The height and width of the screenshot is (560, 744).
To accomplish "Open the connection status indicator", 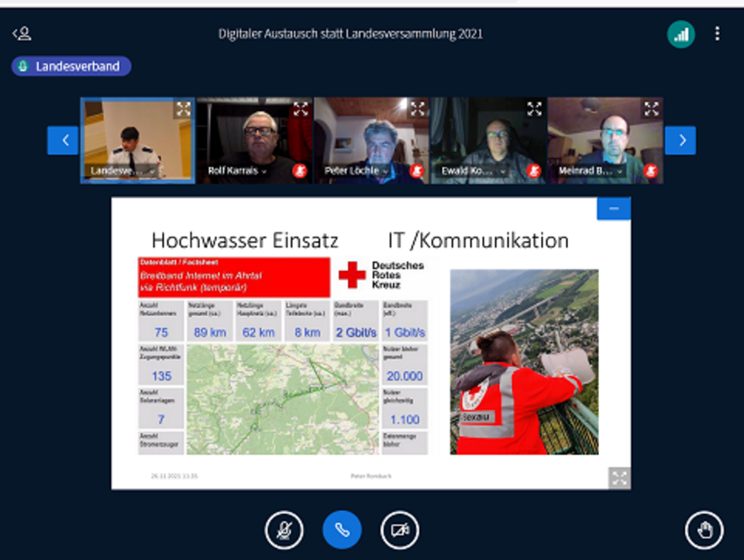I will [680, 34].
